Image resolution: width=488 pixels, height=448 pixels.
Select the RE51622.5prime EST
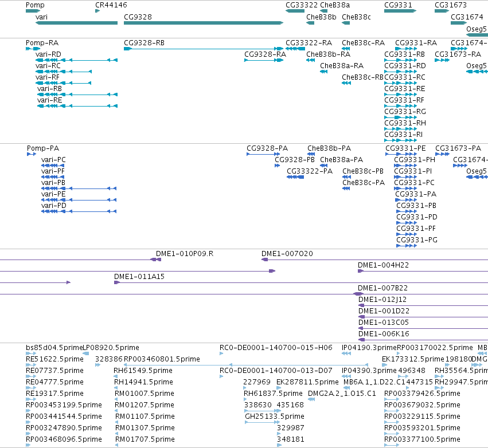tap(31, 365)
